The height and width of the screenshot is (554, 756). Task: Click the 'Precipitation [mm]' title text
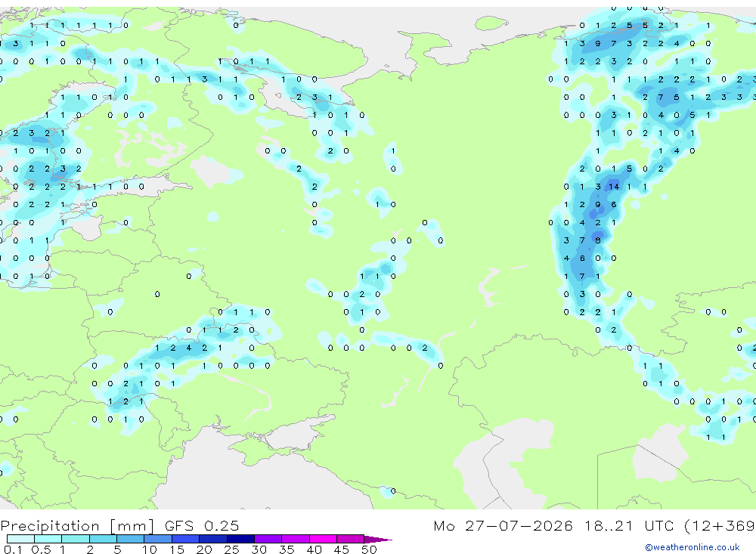click(x=77, y=526)
